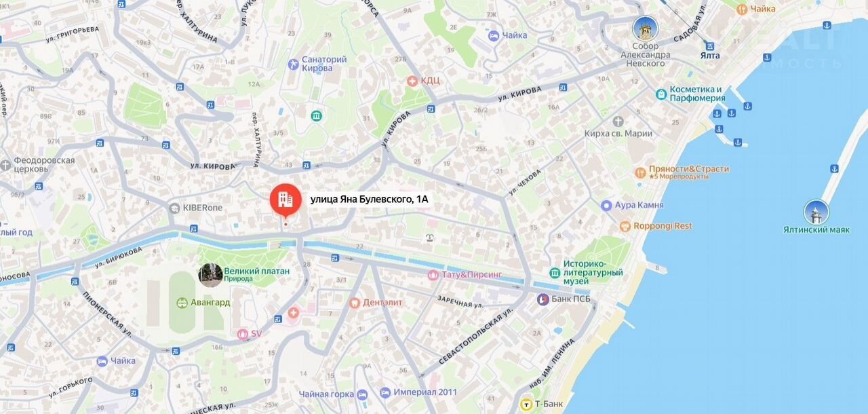This screenshot has height=414, width=868.
Task: Open the KIBERone place marker
Action: point(174,208)
